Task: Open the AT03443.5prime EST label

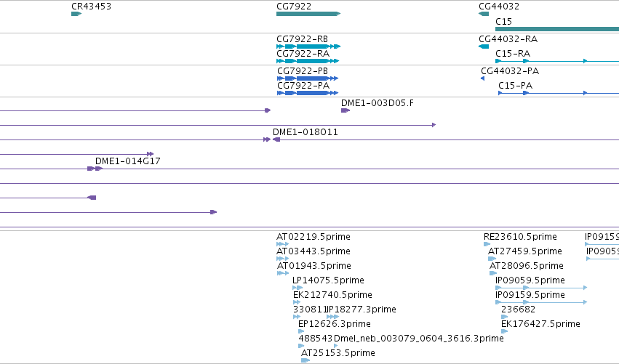Action: coord(314,251)
